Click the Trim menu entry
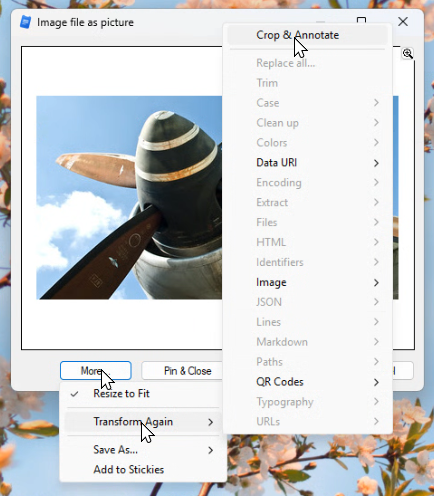Image resolution: width=434 pixels, height=496 pixels. click(307, 83)
